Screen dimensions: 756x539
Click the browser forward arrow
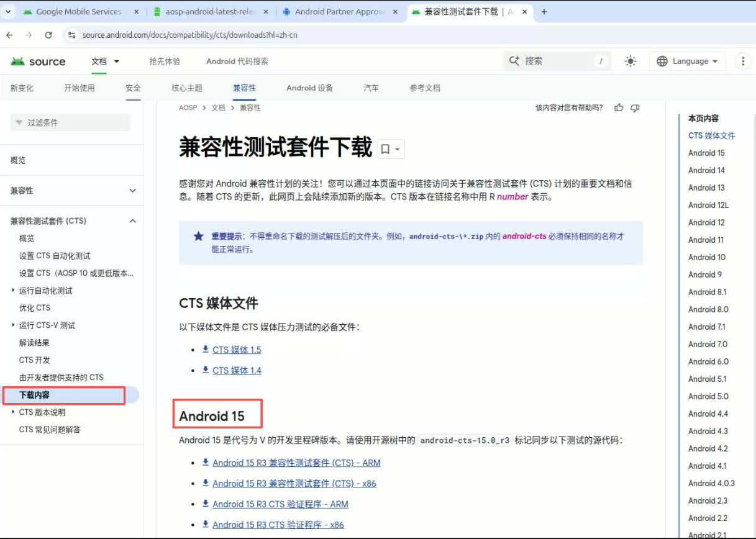tap(29, 35)
